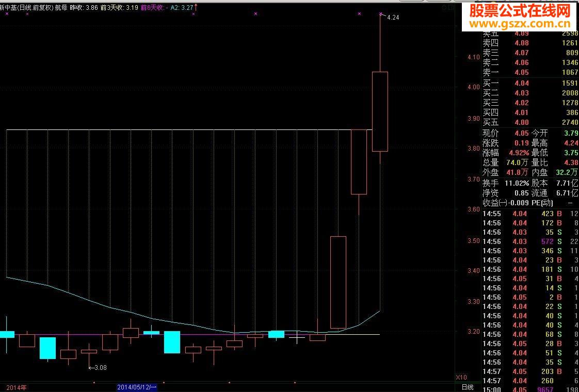Click the 15:00 closing tick row with 9657
The width and height of the screenshot is (579, 392).
coord(530,389)
